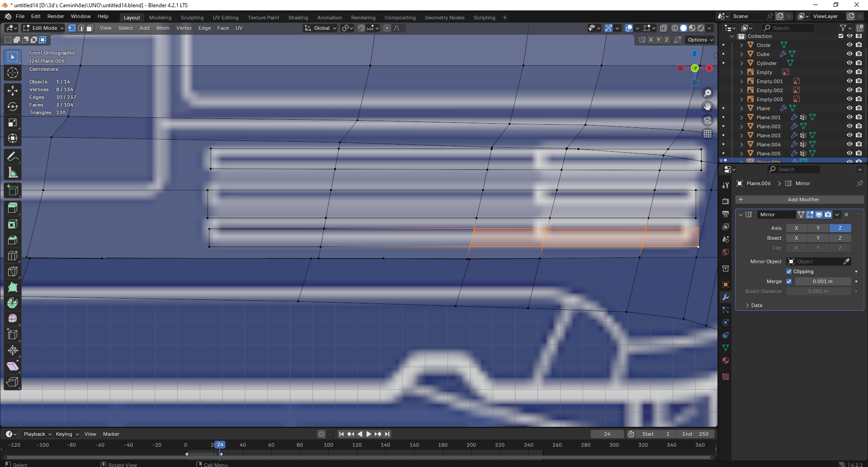The width and height of the screenshot is (868, 467).
Task: Select the Loop Cut tool
Action: 13,256
